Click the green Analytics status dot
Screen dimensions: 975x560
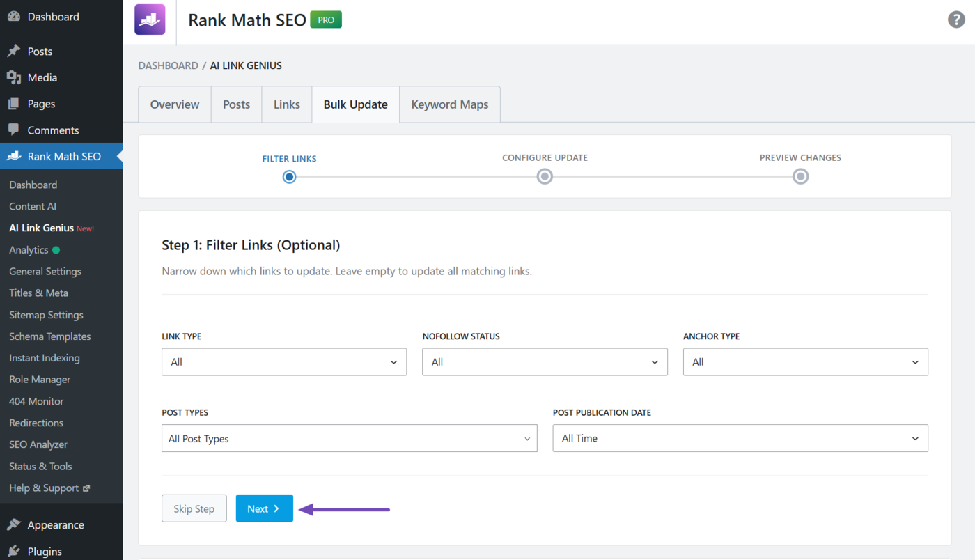point(56,250)
